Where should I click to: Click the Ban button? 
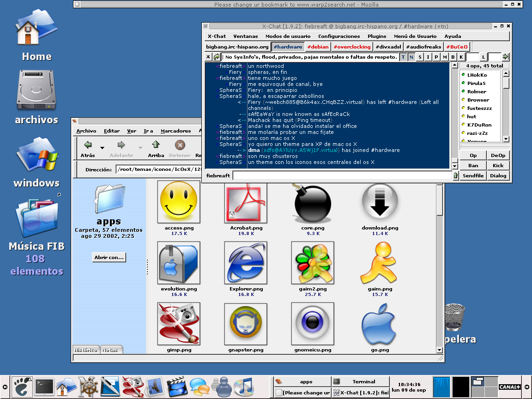point(473,166)
